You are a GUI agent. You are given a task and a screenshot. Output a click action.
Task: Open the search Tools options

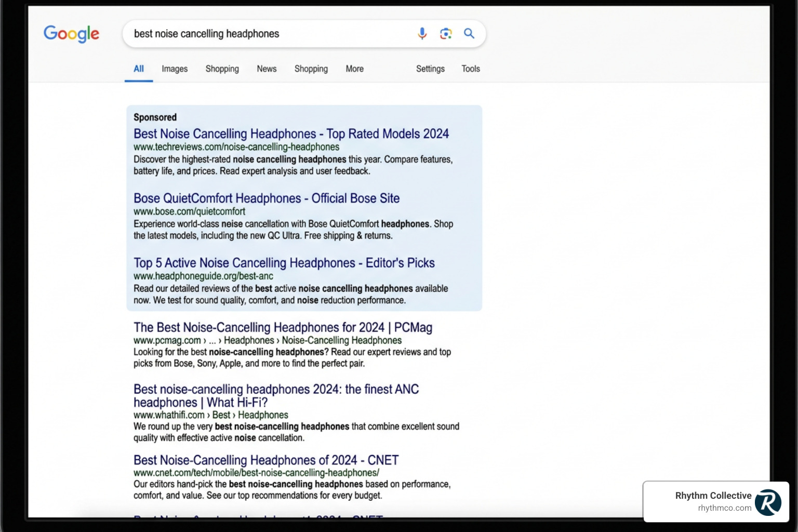[x=470, y=69]
